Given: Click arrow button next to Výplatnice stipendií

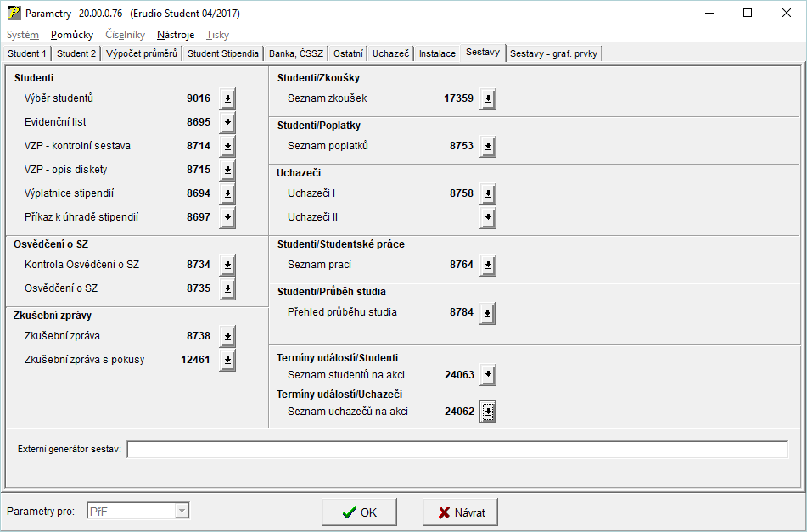Looking at the screenshot, I should point(227,193).
